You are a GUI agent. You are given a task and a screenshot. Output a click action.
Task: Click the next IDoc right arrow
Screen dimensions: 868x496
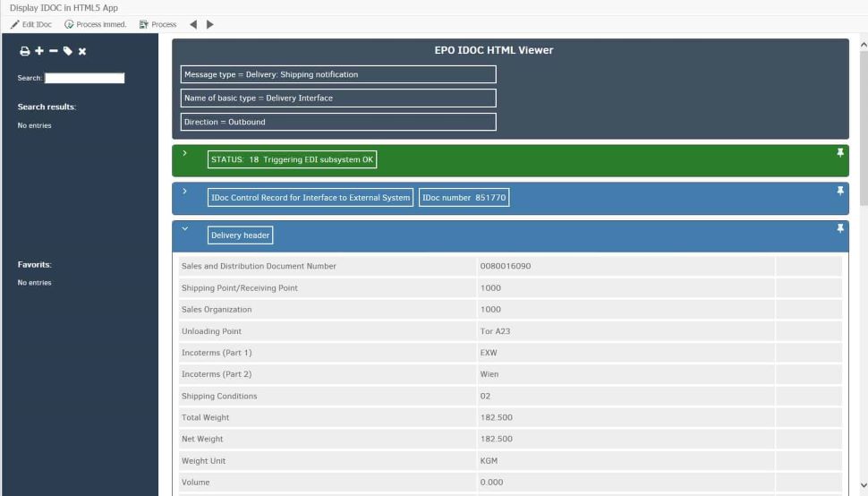pos(210,24)
